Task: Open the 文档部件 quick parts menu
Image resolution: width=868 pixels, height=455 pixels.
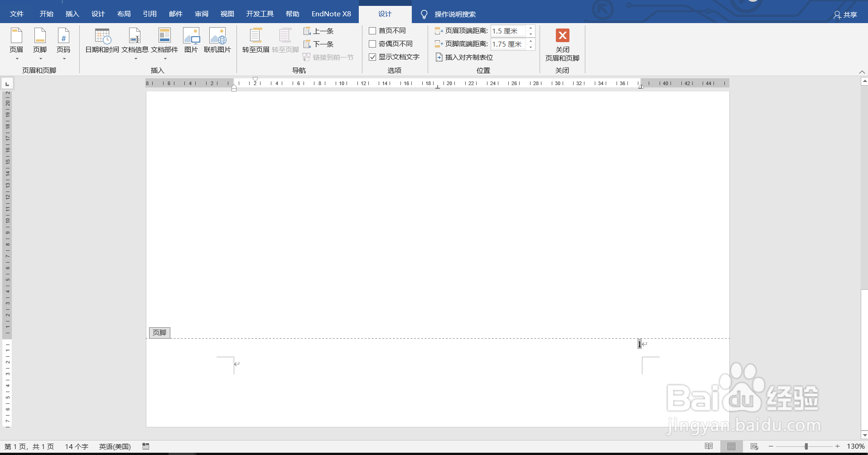Action: (x=164, y=44)
